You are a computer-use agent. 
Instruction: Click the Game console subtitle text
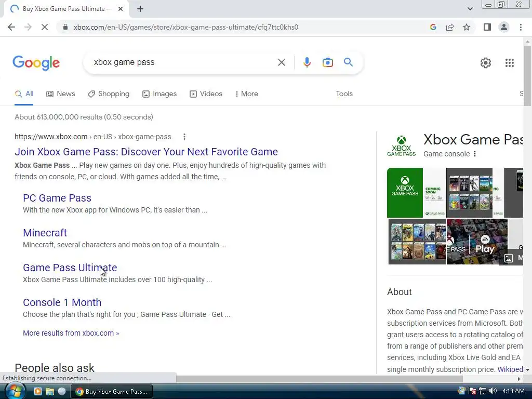[446, 154]
